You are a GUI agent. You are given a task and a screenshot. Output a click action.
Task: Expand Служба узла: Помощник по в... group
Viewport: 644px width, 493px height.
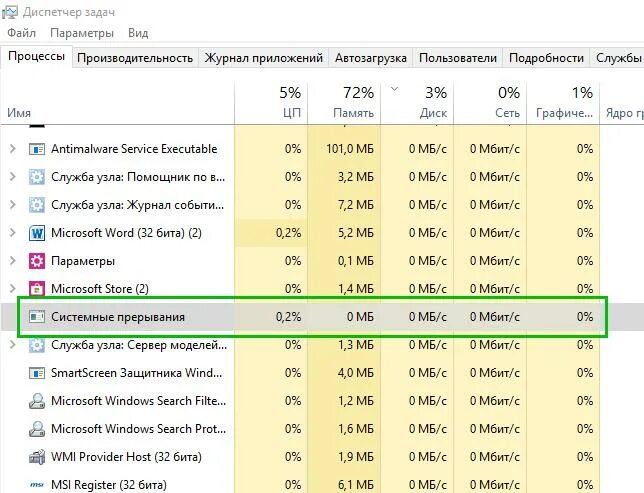click(x=13, y=177)
